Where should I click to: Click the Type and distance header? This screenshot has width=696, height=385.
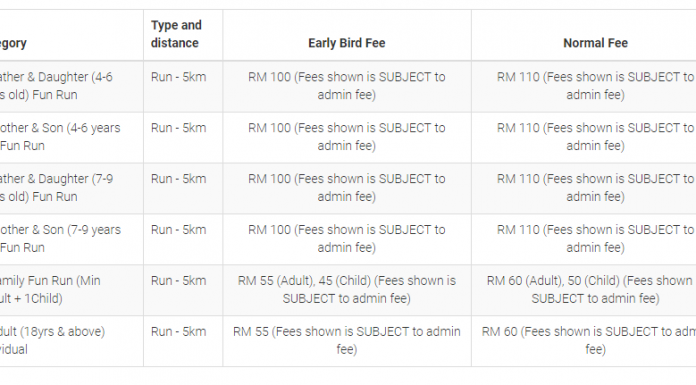176,34
